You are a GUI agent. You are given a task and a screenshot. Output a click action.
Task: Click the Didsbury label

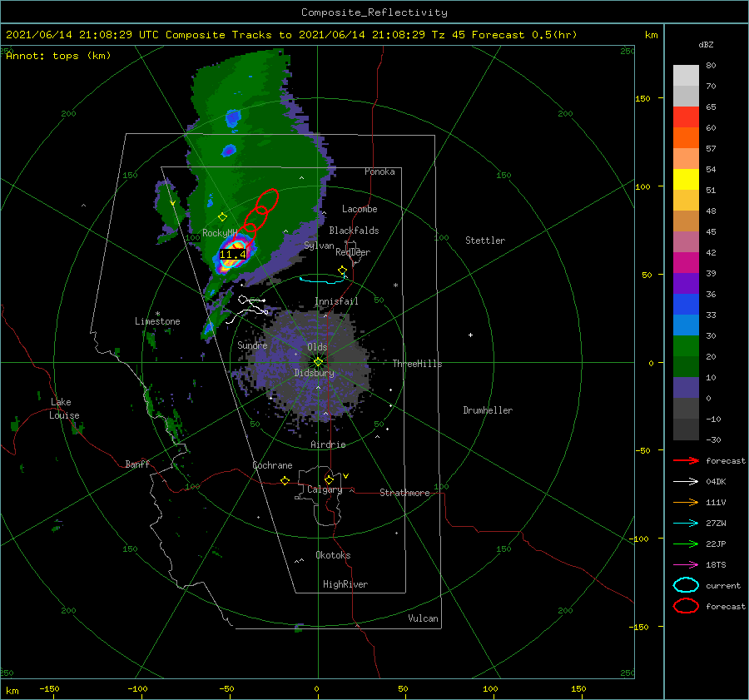point(315,373)
